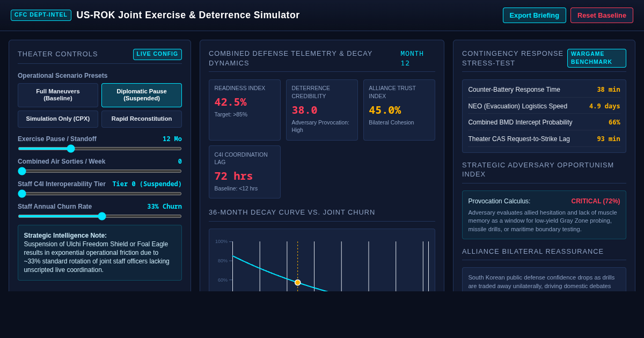Click the 0 air sorties value
This screenshot has width=644, height=338.
(180, 161)
